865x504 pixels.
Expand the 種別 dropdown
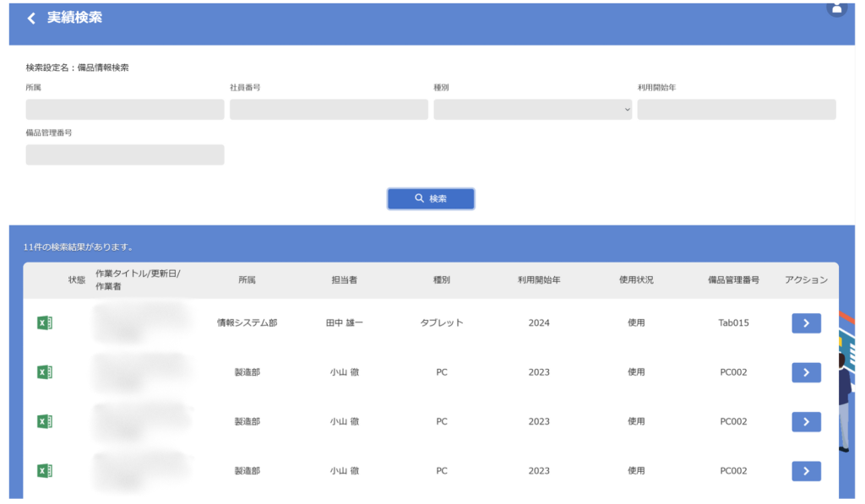532,110
